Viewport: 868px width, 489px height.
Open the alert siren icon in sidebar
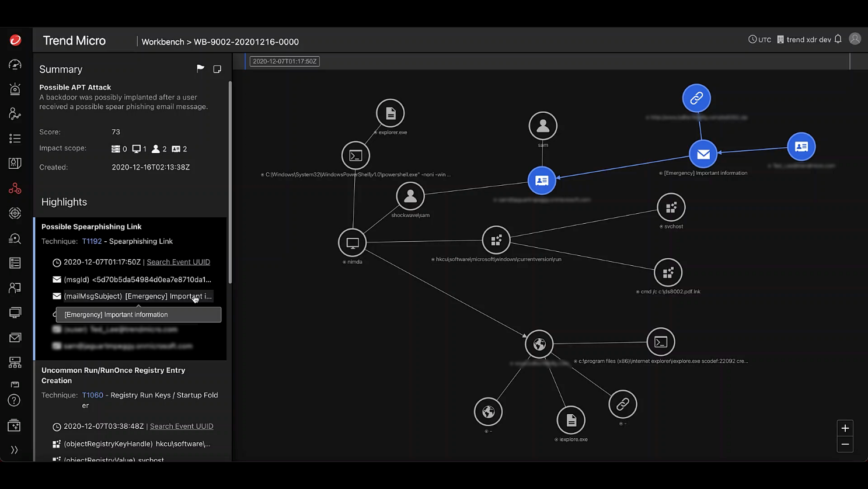(15, 89)
